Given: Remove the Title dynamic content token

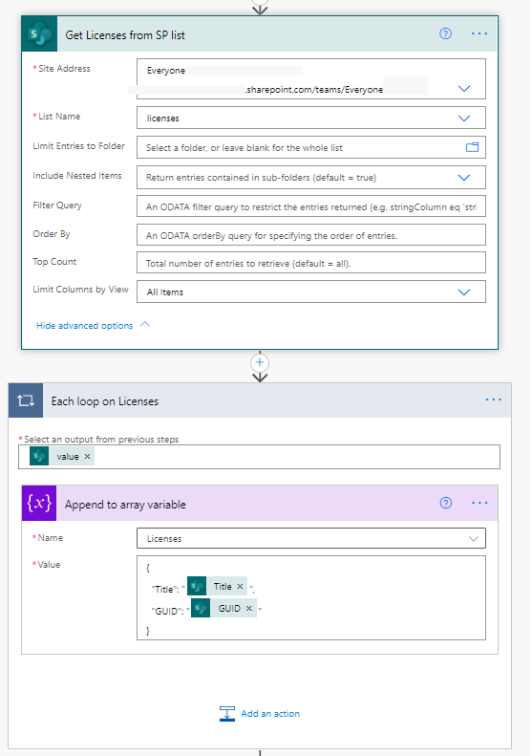Looking at the screenshot, I should (240, 586).
